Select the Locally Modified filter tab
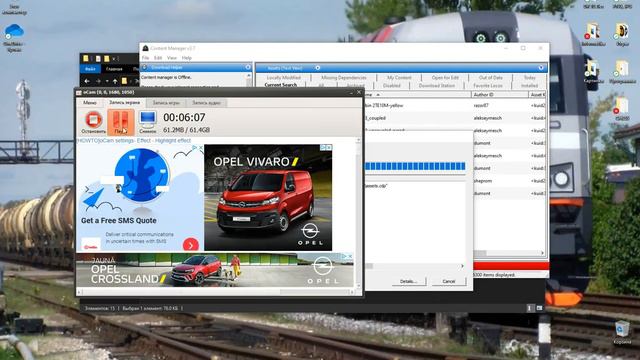This screenshot has height=360, width=640. click(283, 78)
